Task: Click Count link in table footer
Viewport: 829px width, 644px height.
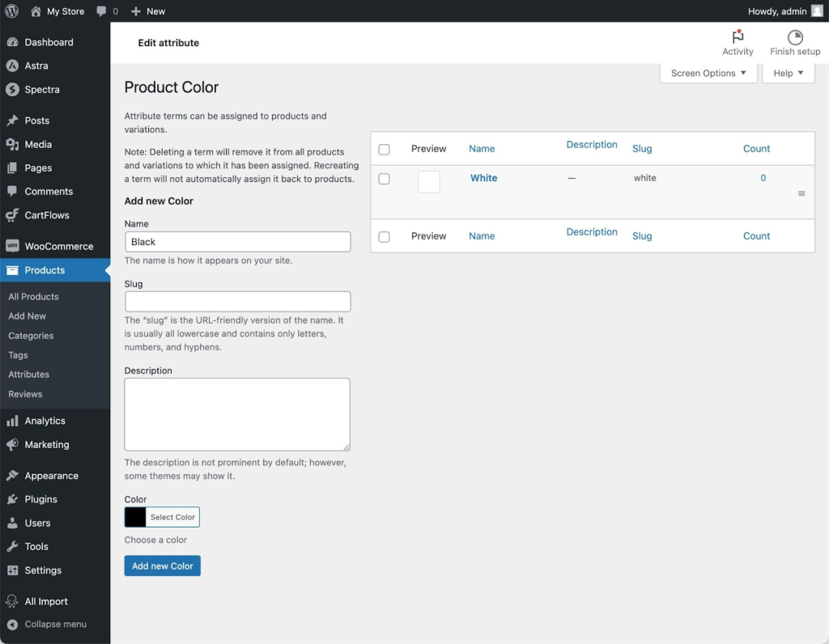Action: (x=756, y=236)
